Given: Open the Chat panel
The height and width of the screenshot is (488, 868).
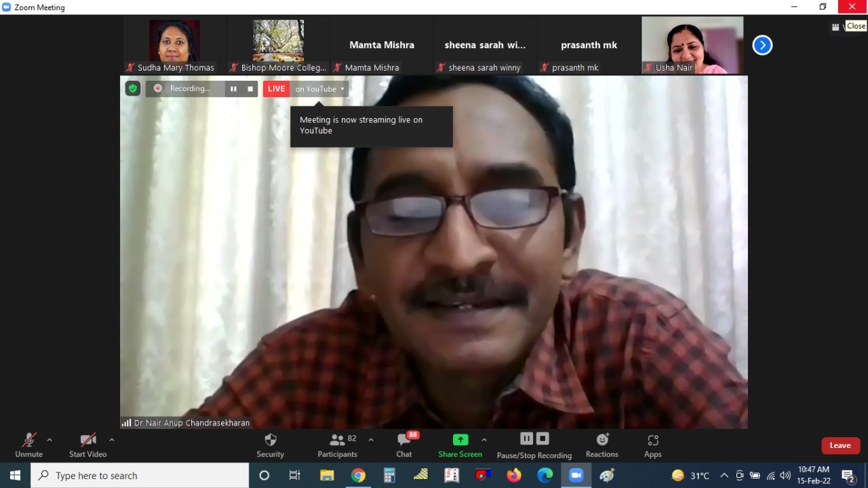Looking at the screenshot, I should (404, 445).
